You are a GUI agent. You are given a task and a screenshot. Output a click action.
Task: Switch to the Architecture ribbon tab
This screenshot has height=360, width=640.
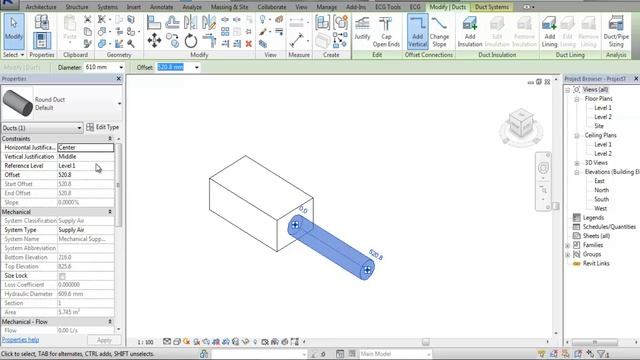pyautogui.click(x=41, y=7)
